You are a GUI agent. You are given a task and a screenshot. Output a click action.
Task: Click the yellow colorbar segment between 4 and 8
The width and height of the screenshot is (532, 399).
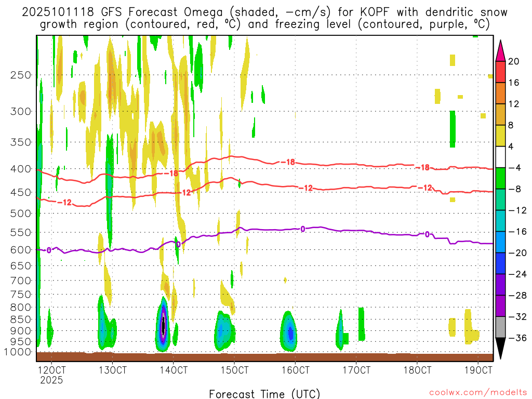(500, 136)
